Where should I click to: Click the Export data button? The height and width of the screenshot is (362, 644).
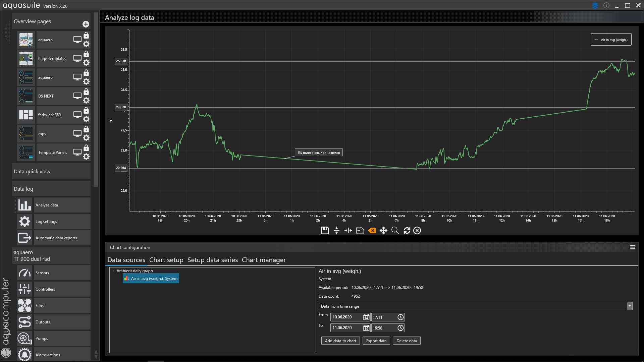pyautogui.click(x=376, y=341)
